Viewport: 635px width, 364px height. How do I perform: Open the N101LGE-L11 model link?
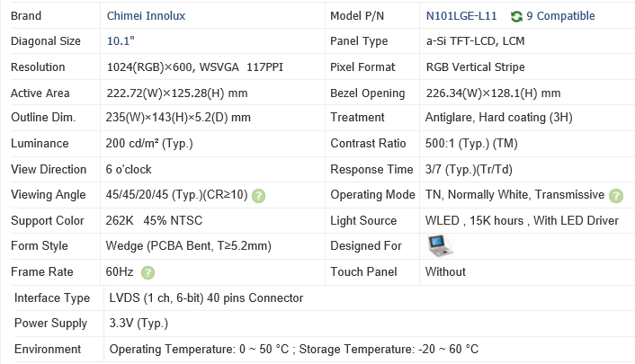click(463, 16)
